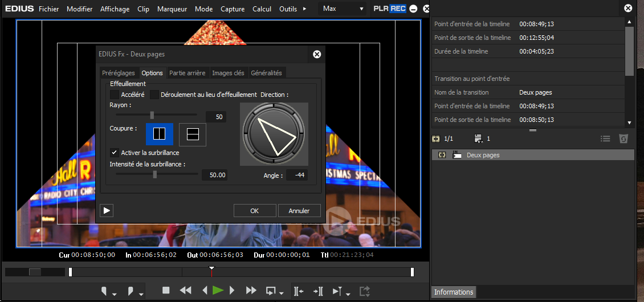This screenshot has height=302, width=644.
Task: Select the vertical Coupure split icon
Action: pos(160,134)
